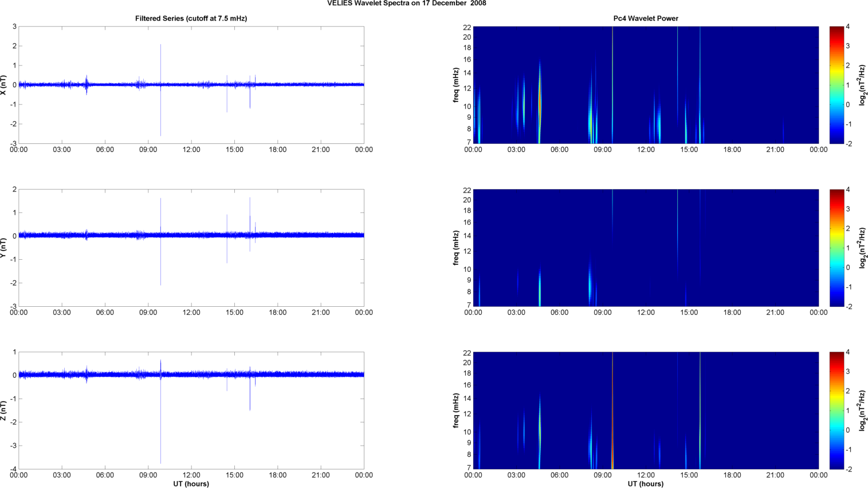Select freq (mHz) label of middle wavelet plot
The height and width of the screenshot is (488, 868).
[456, 248]
